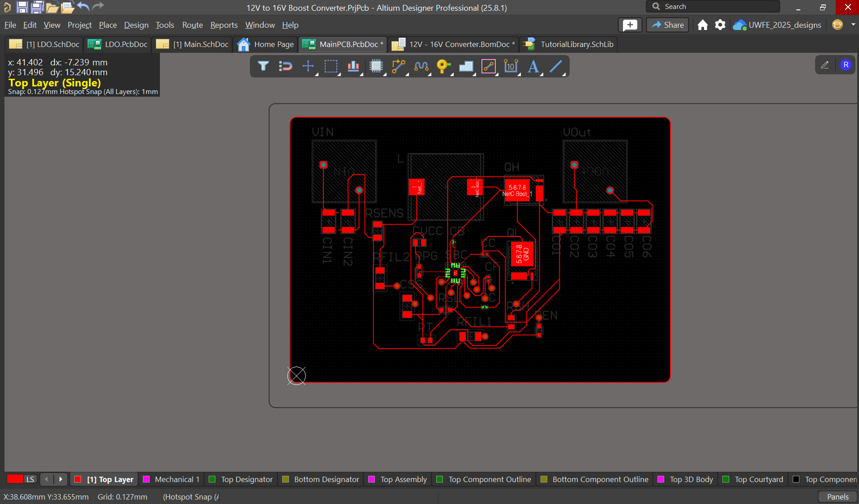Click the Open Project icon
Image resolution: width=859 pixels, height=504 pixels.
(x=68, y=7)
